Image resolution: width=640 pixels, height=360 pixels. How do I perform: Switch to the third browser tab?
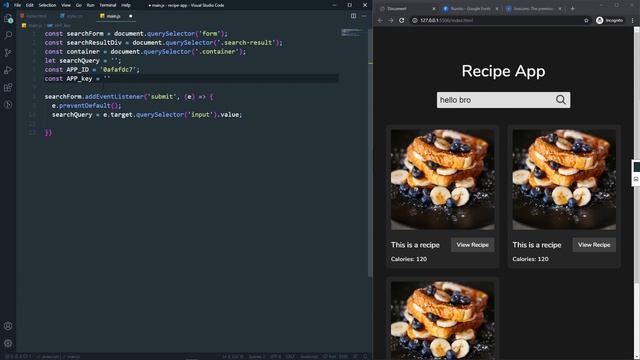[533, 9]
